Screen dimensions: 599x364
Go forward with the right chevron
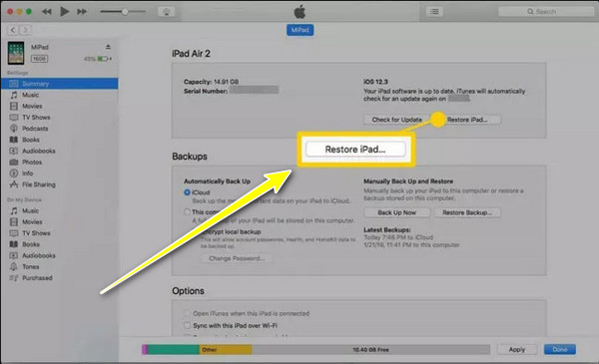click(x=26, y=30)
